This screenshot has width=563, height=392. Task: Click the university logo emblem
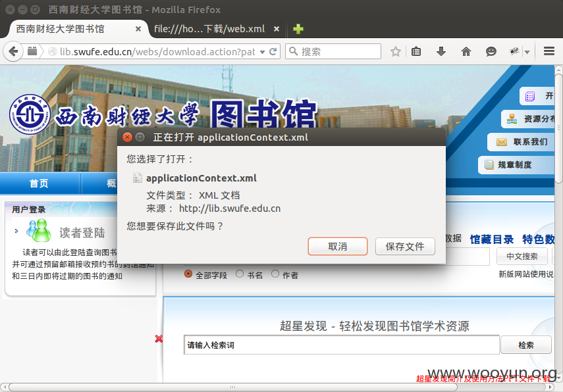30,114
